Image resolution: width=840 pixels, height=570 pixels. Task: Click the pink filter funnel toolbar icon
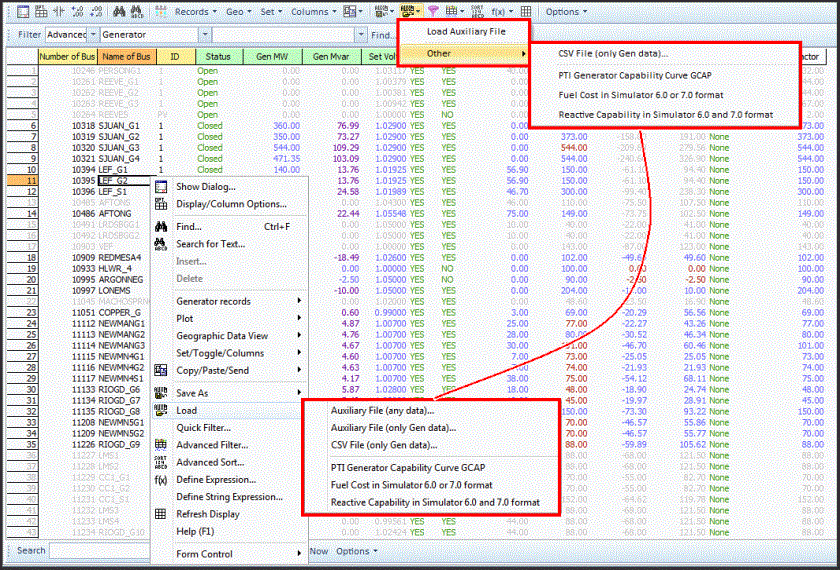pos(432,12)
